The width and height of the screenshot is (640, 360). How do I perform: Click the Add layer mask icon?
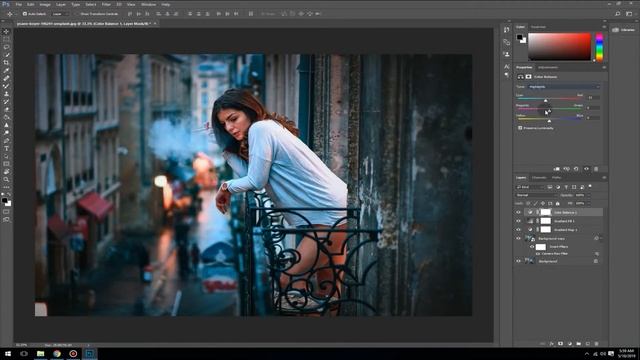point(560,344)
